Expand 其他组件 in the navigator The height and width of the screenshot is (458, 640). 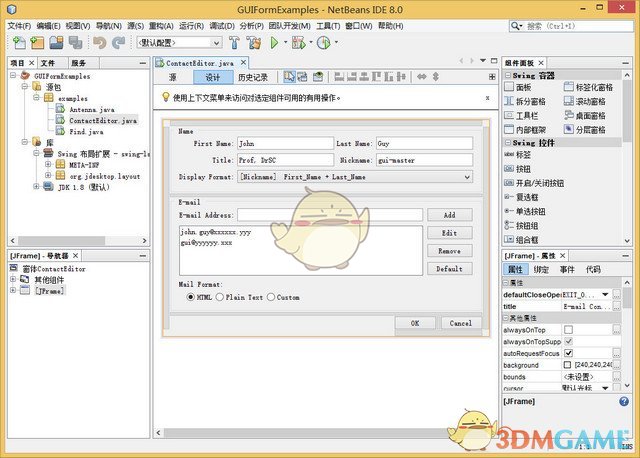tap(13, 280)
